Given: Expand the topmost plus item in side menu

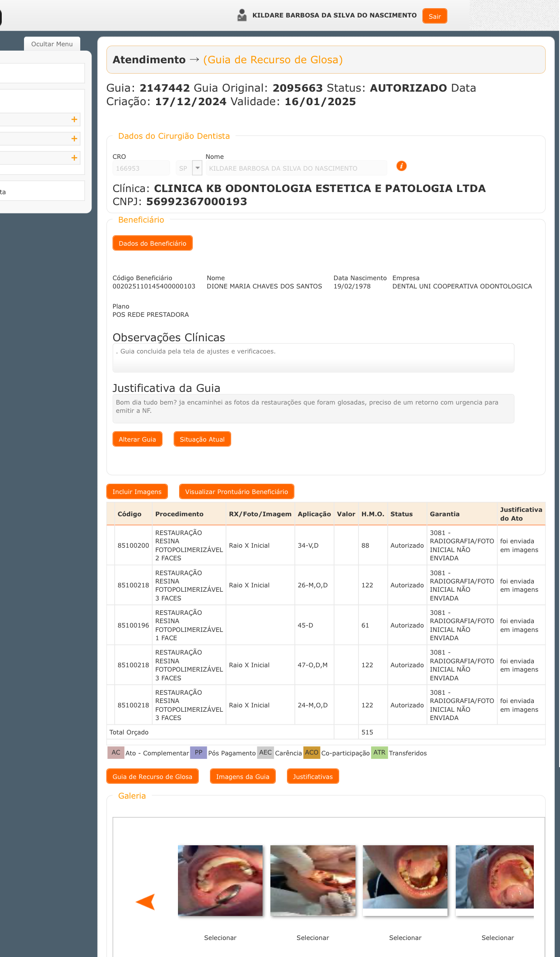Looking at the screenshot, I should [74, 120].
